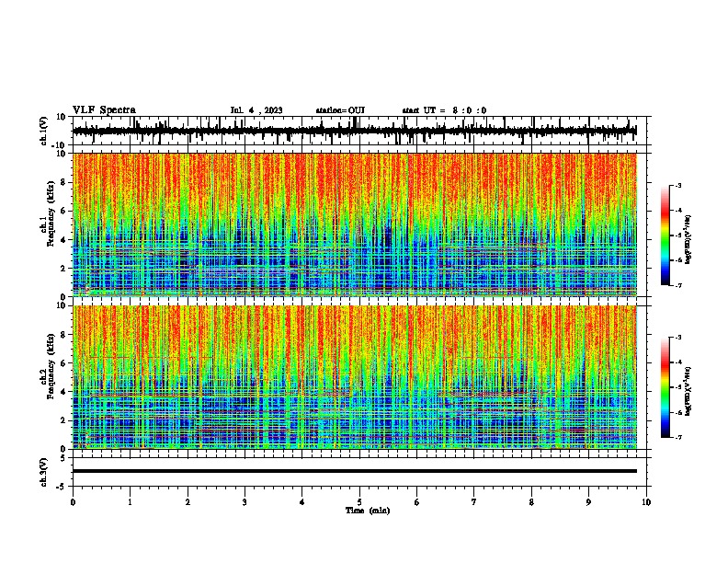Click time axis tick label "2"
728x563 pixels.
click(188, 502)
